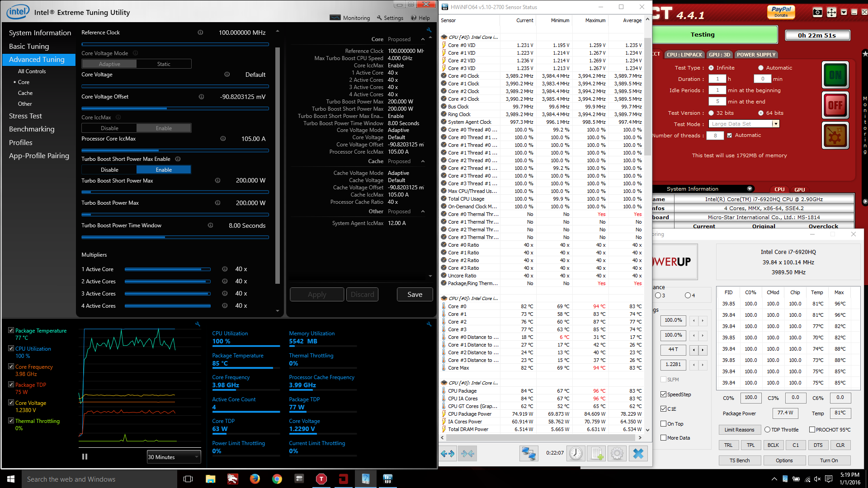Open Firefox from the taskbar

pos(255,479)
